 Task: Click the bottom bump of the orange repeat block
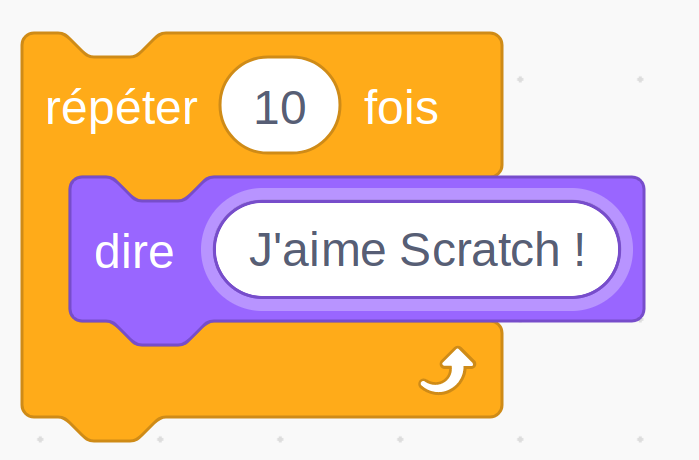(111, 430)
